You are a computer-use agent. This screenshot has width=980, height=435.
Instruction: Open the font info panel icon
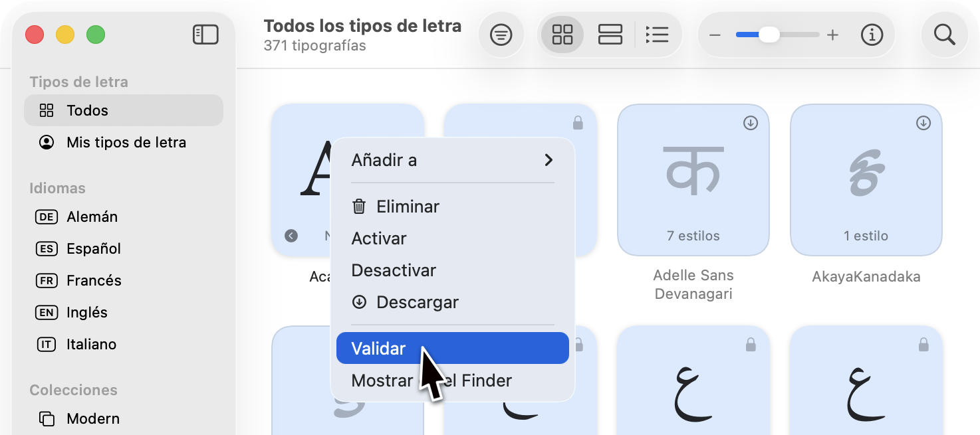click(872, 35)
